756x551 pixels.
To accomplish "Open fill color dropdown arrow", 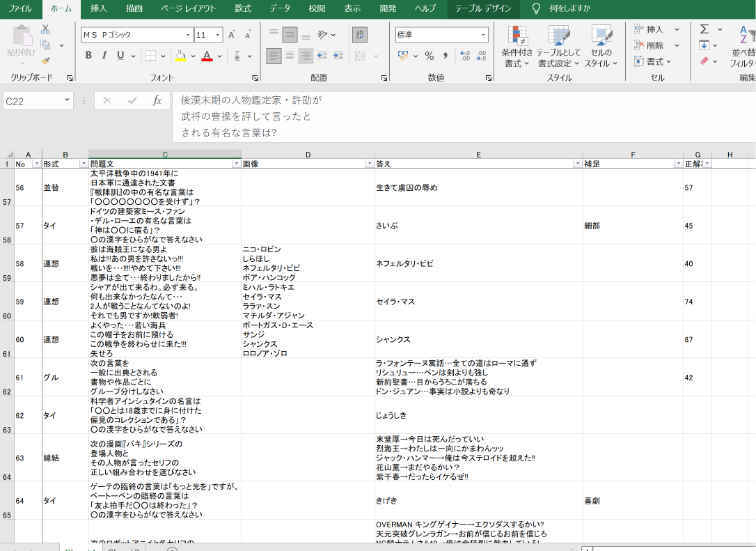I will 193,56.
